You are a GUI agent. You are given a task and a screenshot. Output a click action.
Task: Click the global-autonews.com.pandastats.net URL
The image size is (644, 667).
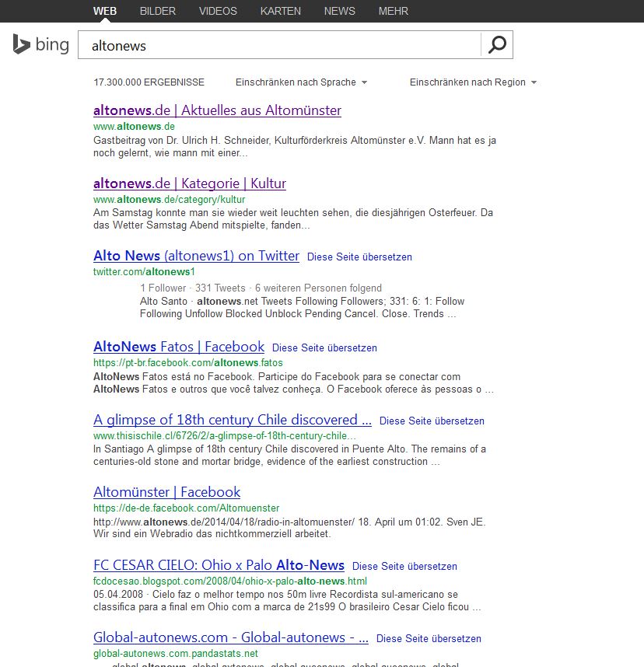pyautogui.click(x=176, y=653)
